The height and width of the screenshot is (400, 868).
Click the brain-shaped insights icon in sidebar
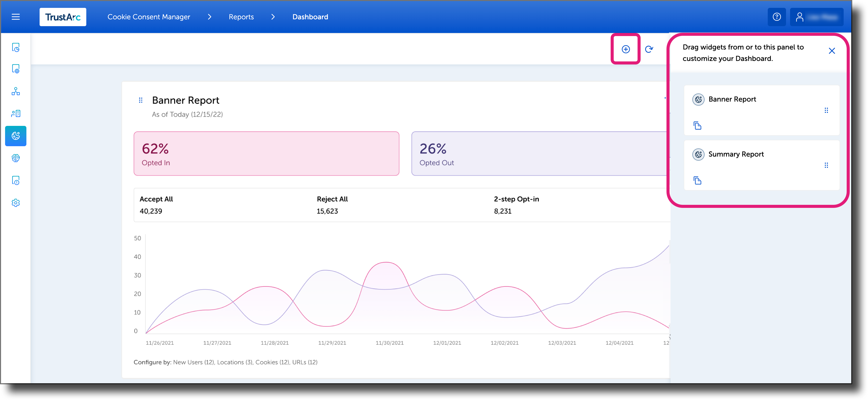(15, 158)
